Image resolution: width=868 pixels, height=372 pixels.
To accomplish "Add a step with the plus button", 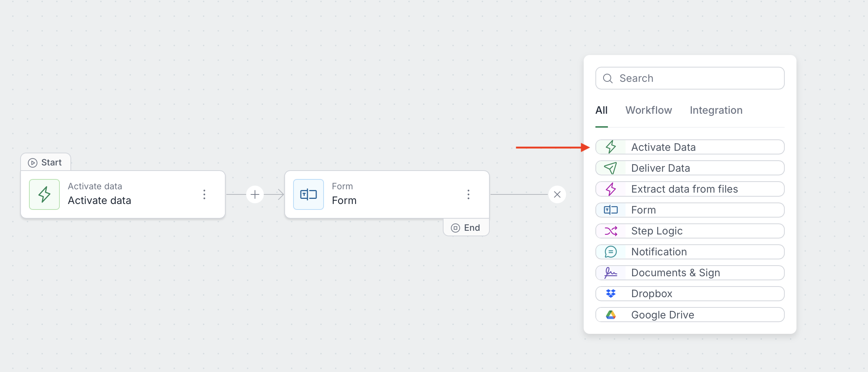I will click(255, 194).
